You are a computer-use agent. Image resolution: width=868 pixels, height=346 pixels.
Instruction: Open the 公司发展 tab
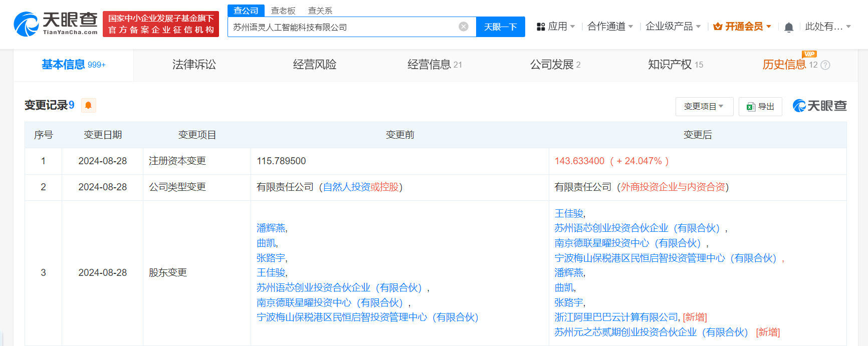tap(555, 65)
